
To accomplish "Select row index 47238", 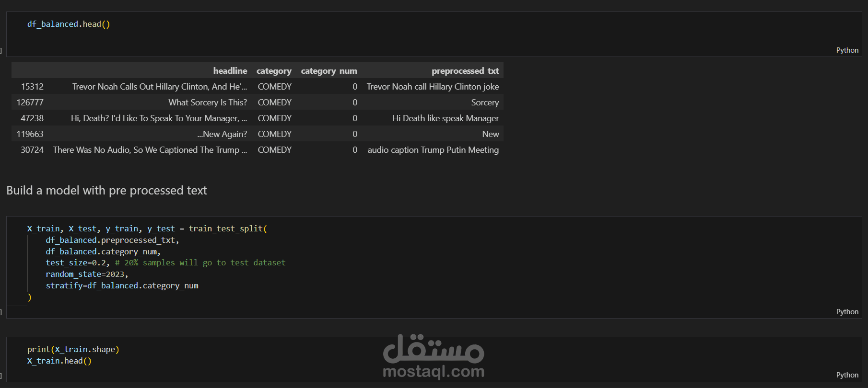I will (x=32, y=118).
